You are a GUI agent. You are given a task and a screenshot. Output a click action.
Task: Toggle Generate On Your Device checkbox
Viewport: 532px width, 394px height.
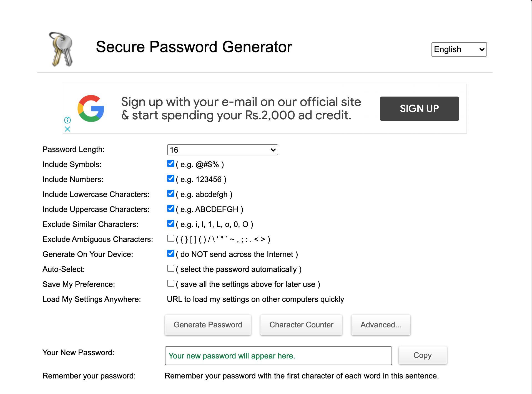(x=171, y=254)
